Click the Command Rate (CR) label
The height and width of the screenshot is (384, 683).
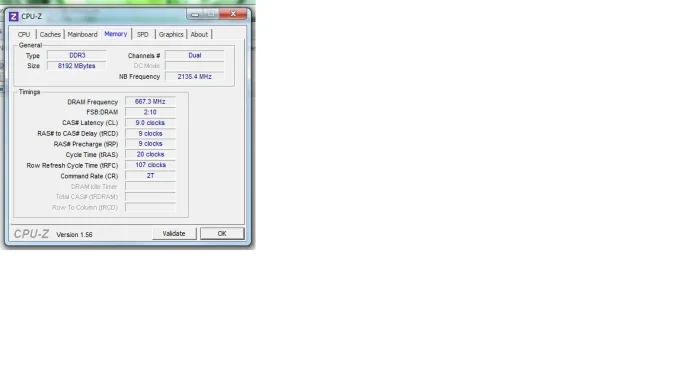(x=89, y=176)
